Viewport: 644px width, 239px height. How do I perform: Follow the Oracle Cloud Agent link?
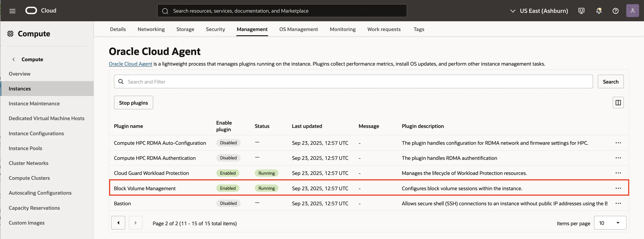tap(130, 64)
